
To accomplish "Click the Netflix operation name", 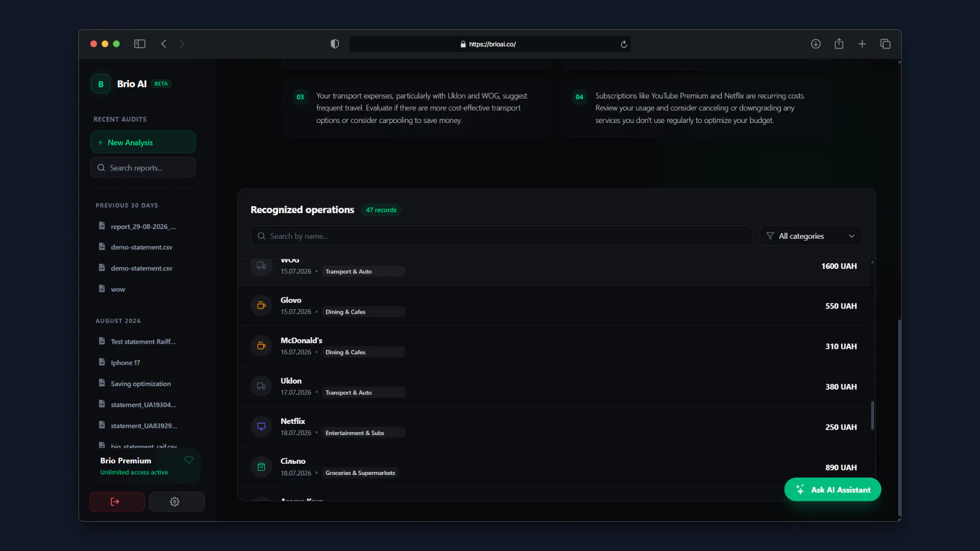I will 292,421.
